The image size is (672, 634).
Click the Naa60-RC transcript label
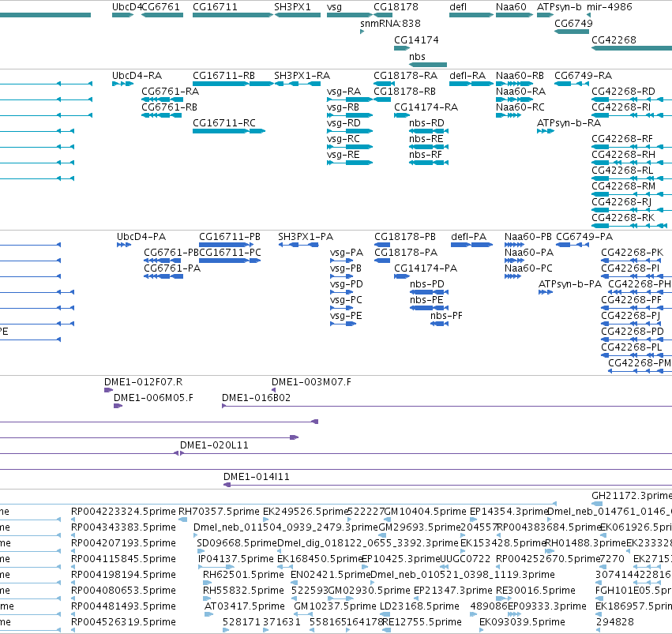click(x=520, y=107)
